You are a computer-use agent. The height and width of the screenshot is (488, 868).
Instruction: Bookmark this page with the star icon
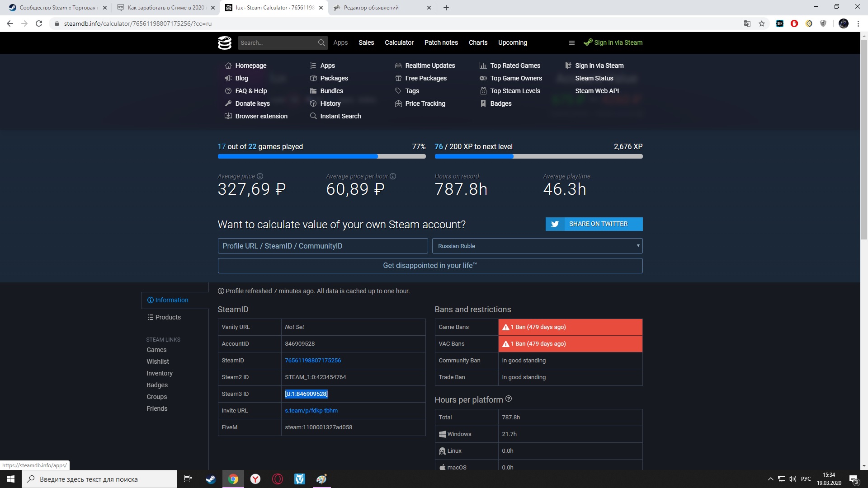tap(762, 23)
